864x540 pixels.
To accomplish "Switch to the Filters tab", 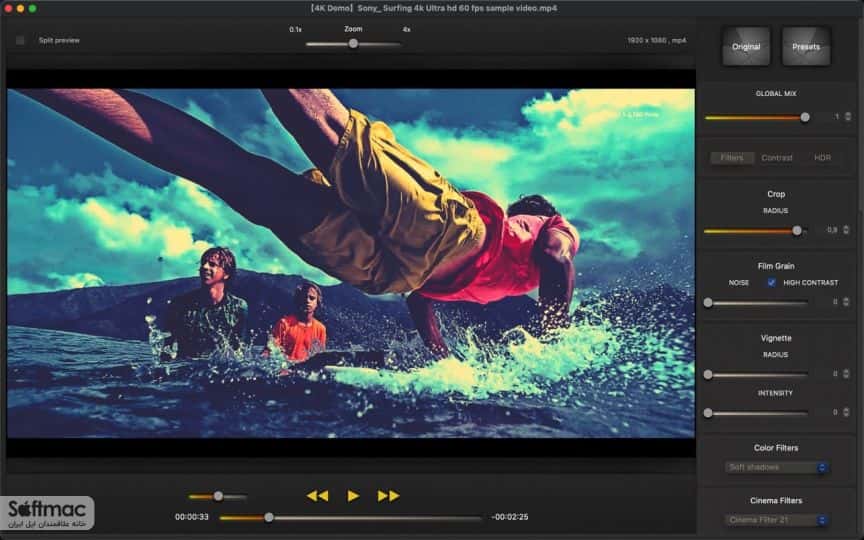I will (732, 158).
